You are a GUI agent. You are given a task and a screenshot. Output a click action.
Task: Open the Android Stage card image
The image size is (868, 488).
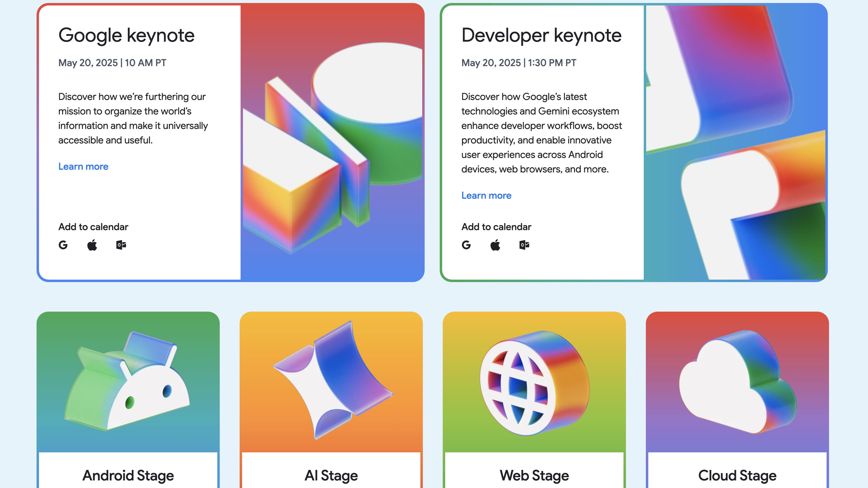pos(128,382)
